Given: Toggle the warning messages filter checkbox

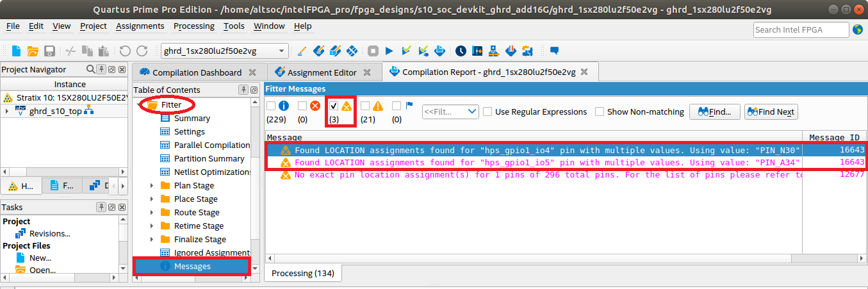Looking at the screenshot, I should [365, 106].
